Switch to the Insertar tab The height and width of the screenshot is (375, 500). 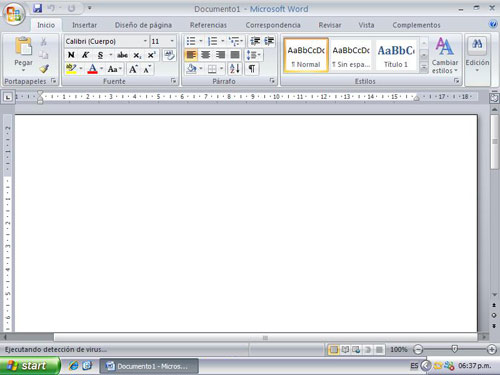pos(84,25)
